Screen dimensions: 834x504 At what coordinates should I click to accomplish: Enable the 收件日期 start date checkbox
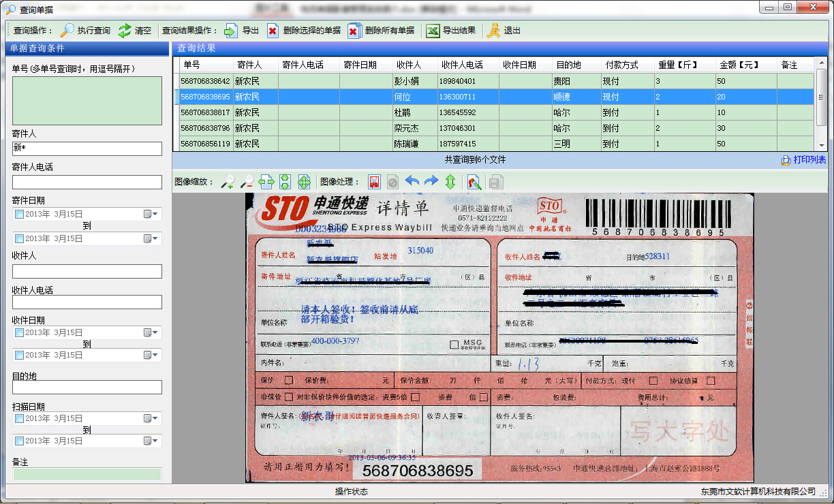click(x=19, y=333)
